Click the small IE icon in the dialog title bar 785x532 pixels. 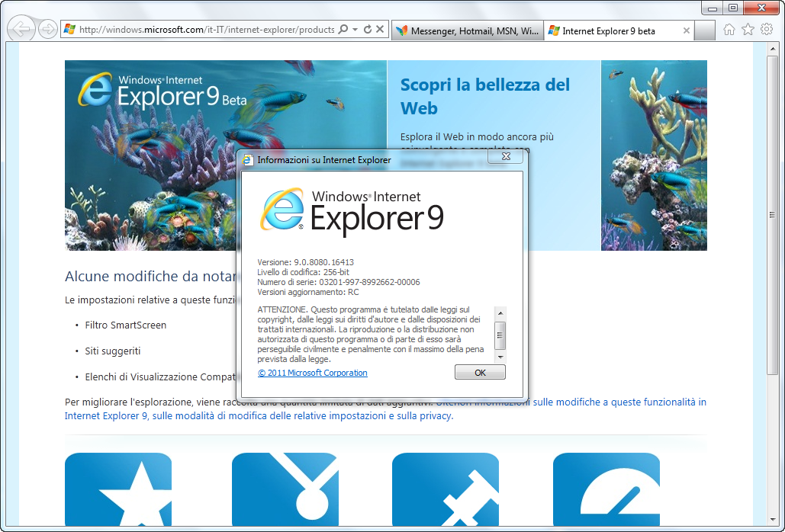pyautogui.click(x=247, y=160)
